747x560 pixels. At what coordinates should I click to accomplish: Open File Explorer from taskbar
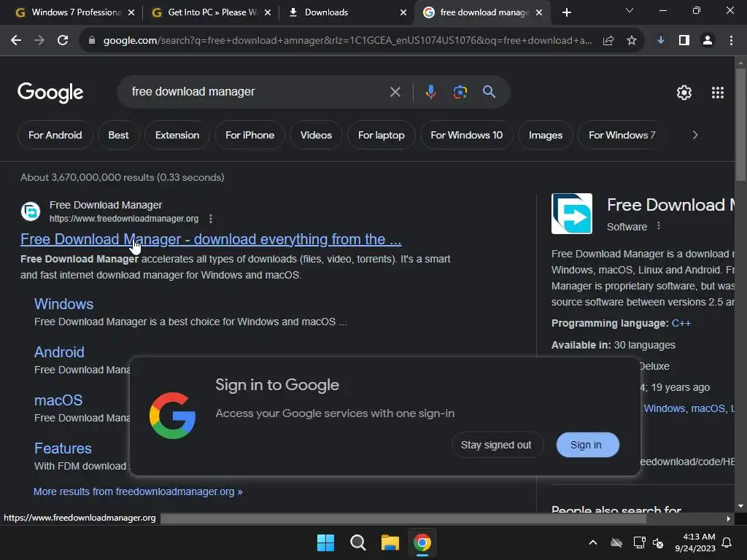[x=390, y=542]
